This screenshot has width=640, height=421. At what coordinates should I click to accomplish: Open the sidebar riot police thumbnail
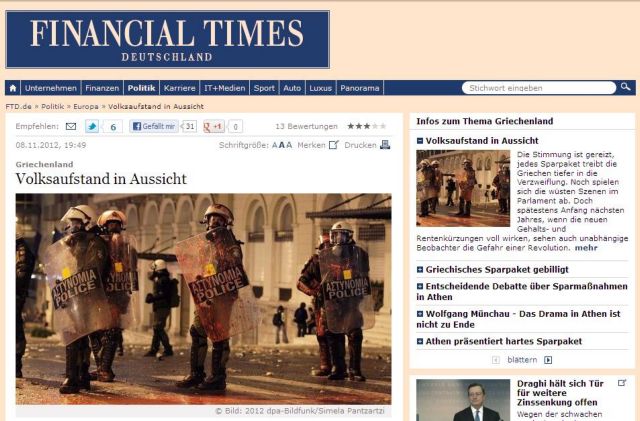[463, 188]
